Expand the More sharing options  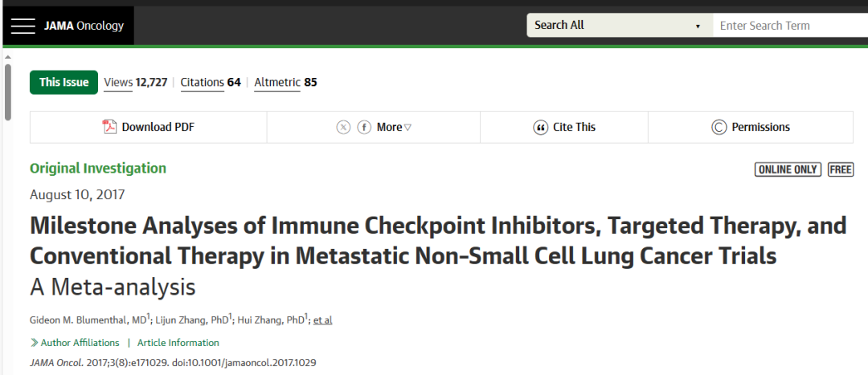[394, 127]
